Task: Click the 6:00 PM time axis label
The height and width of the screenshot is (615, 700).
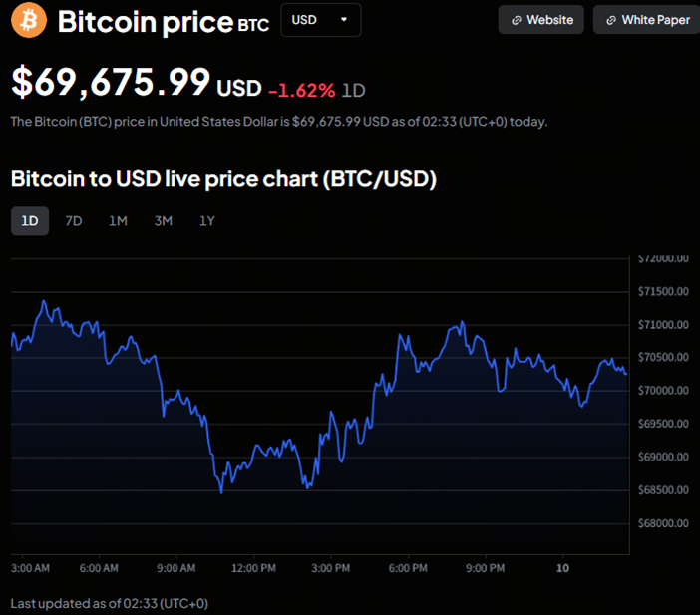Action: click(x=407, y=568)
